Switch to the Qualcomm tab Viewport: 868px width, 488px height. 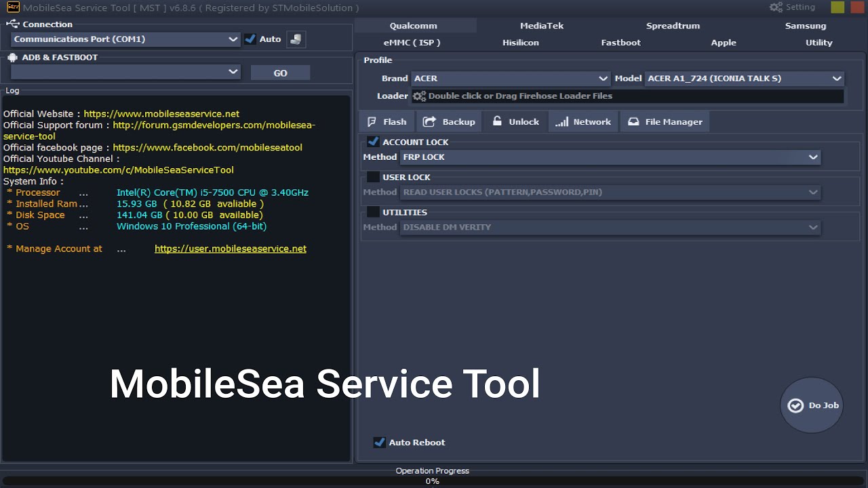click(x=414, y=26)
